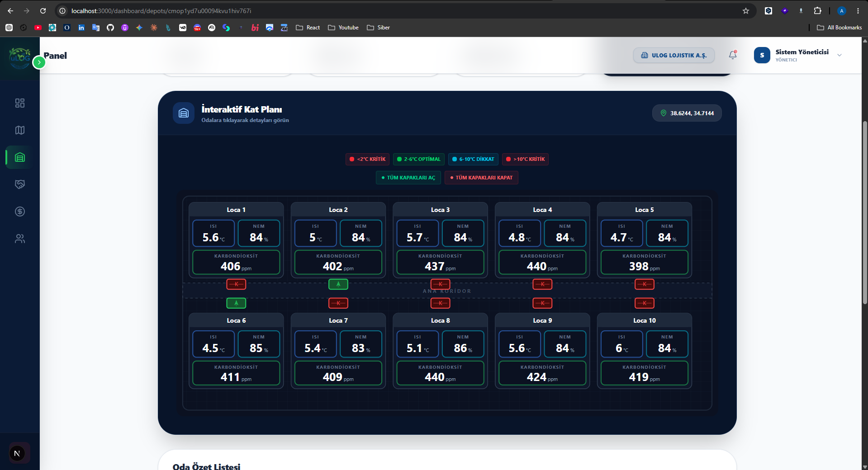Open browser extensions puzzle icon
The height and width of the screenshot is (470, 868).
point(817,11)
